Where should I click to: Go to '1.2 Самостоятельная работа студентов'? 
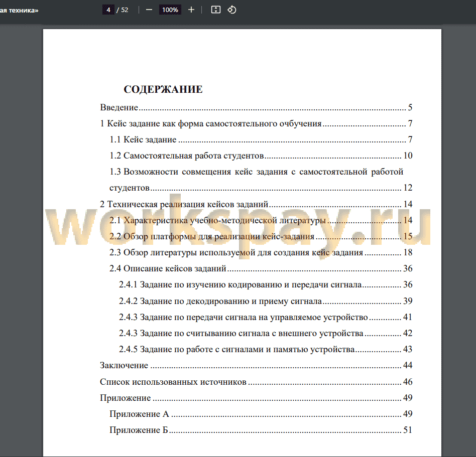point(261,156)
